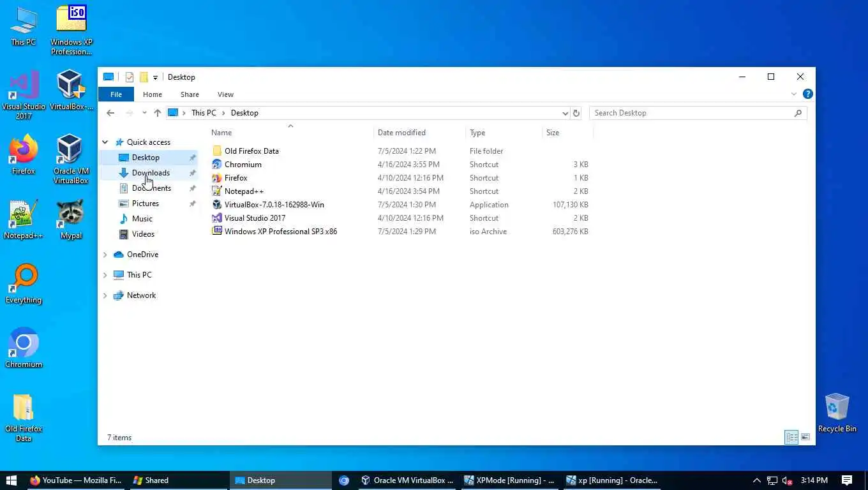Select Downloads in Quick access
This screenshot has width=868, height=490.
click(x=151, y=173)
